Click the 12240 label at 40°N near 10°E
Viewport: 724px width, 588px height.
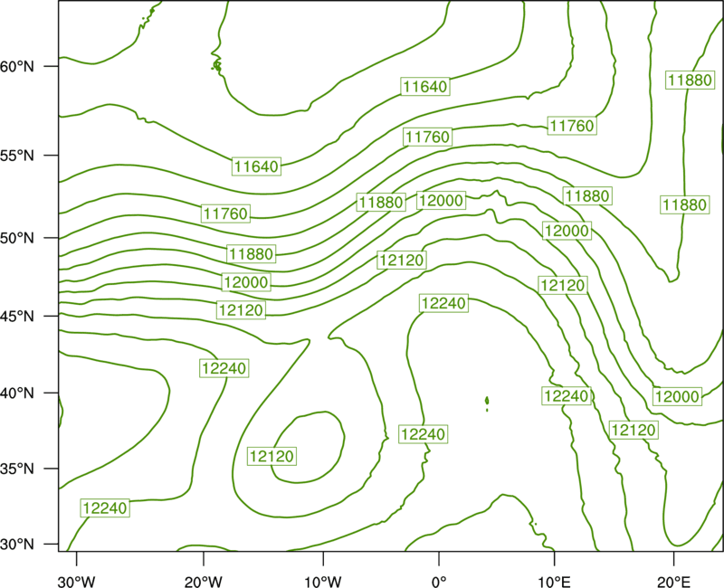coord(567,395)
